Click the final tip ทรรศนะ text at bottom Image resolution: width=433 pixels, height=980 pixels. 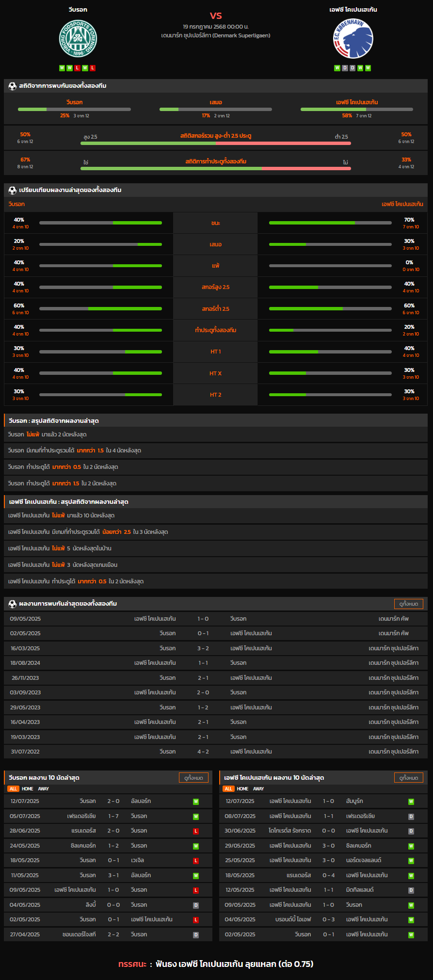(216, 964)
